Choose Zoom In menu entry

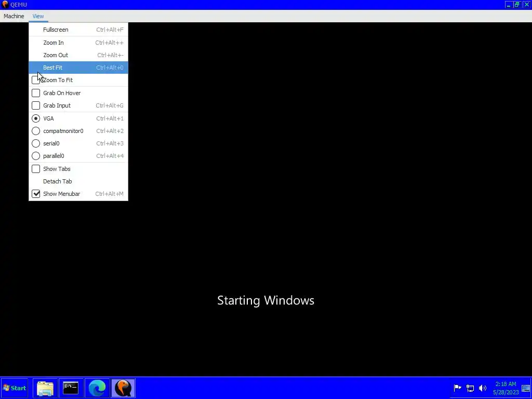(78, 43)
